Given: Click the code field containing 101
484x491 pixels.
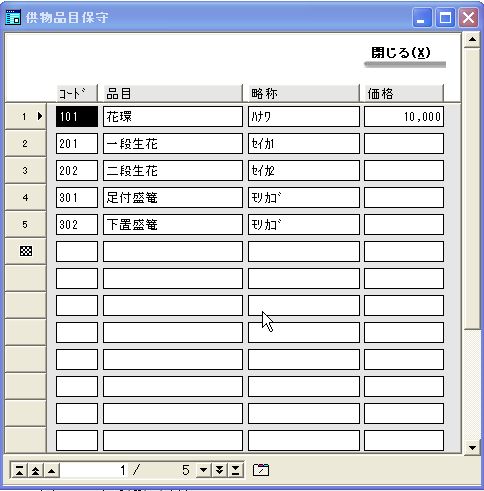Looking at the screenshot, I should tap(77, 117).
